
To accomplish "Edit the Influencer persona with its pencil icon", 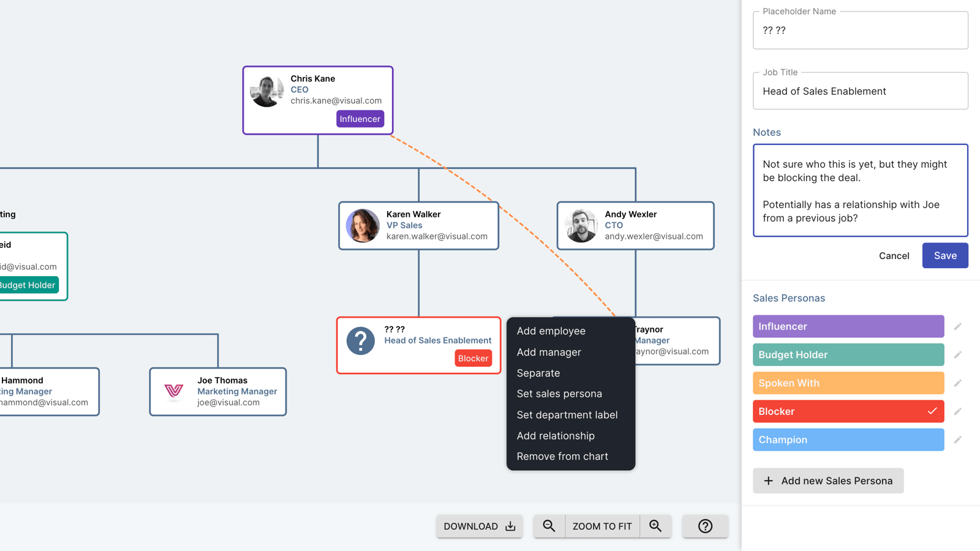I will tap(957, 326).
